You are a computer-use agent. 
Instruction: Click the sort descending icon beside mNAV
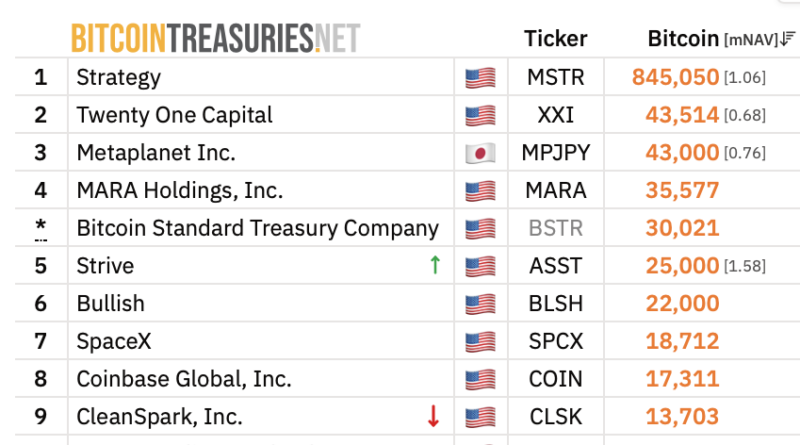[787, 39]
